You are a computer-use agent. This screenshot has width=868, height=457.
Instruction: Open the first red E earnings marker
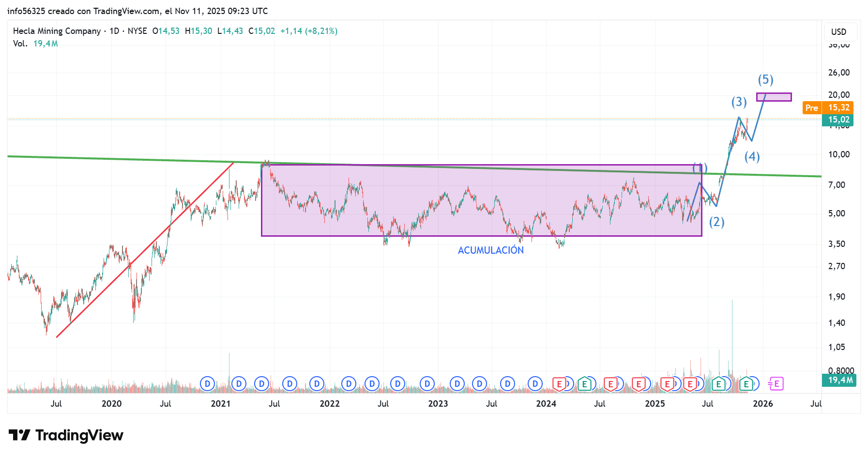pos(559,384)
